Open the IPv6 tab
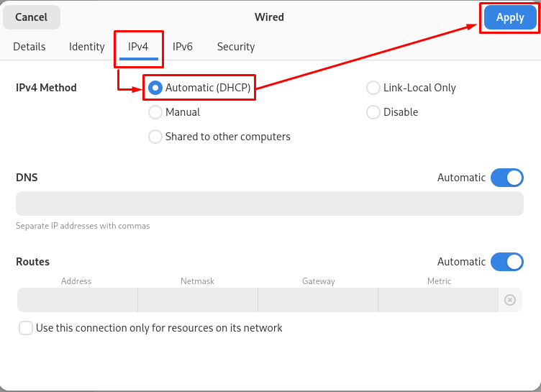This screenshot has height=392, width=541. pos(183,47)
